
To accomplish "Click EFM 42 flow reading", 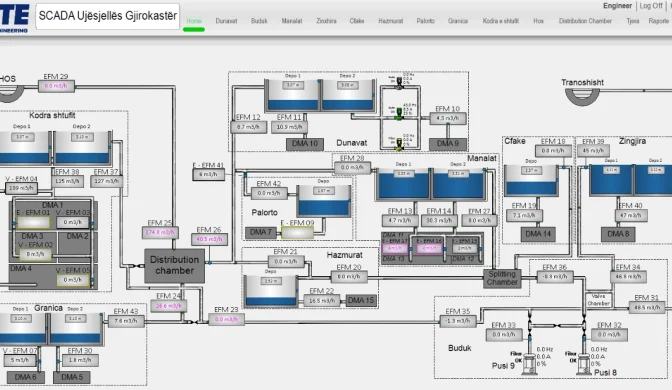I will (x=269, y=193).
